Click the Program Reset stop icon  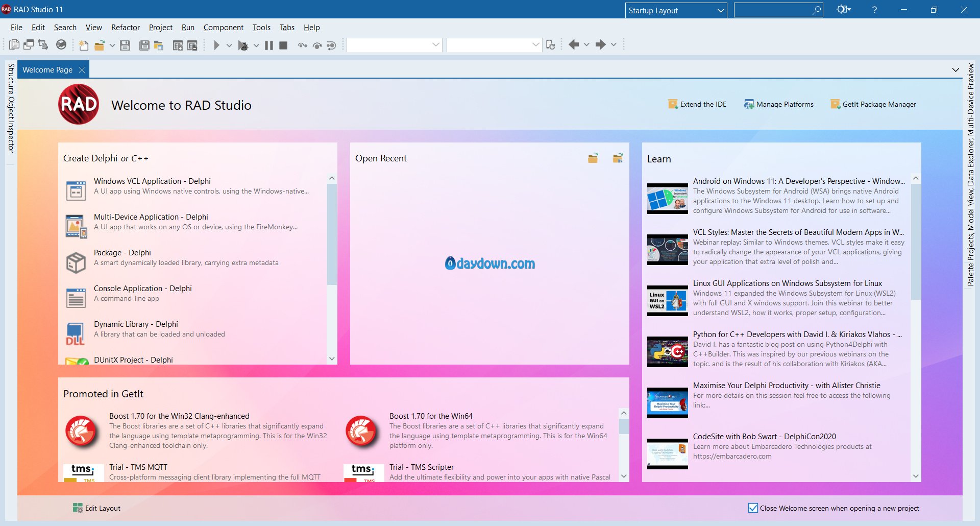click(283, 45)
